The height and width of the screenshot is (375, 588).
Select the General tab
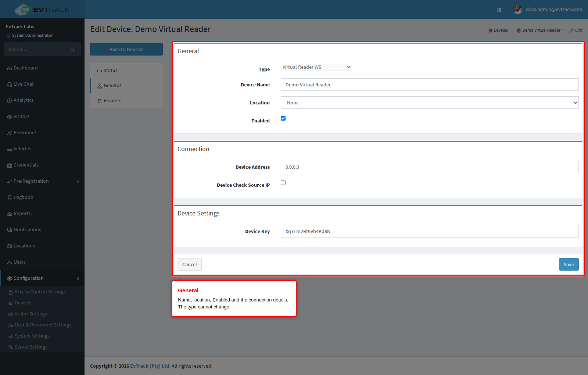tap(126, 86)
